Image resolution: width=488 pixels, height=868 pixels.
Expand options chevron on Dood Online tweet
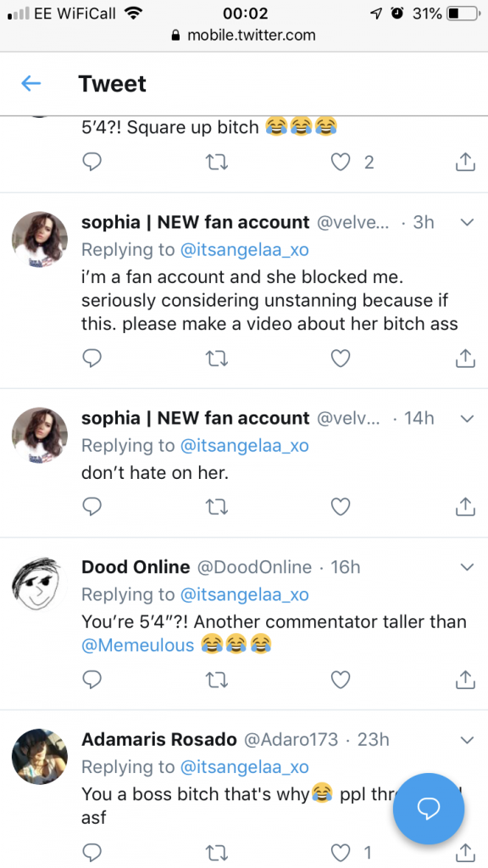(x=468, y=567)
